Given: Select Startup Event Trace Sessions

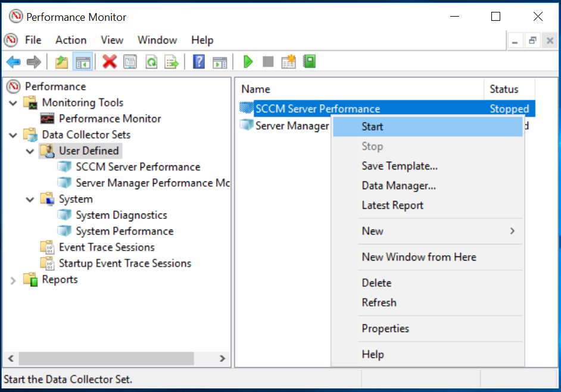Looking at the screenshot, I should tap(125, 264).
